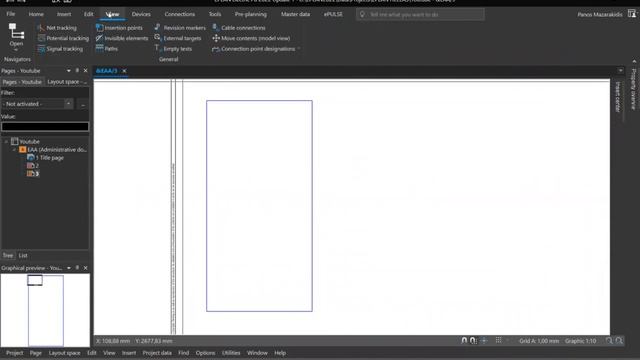The height and width of the screenshot is (360, 640).
Task: Toggle pin on Pages navigator panel
Action: (x=77, y=71)
